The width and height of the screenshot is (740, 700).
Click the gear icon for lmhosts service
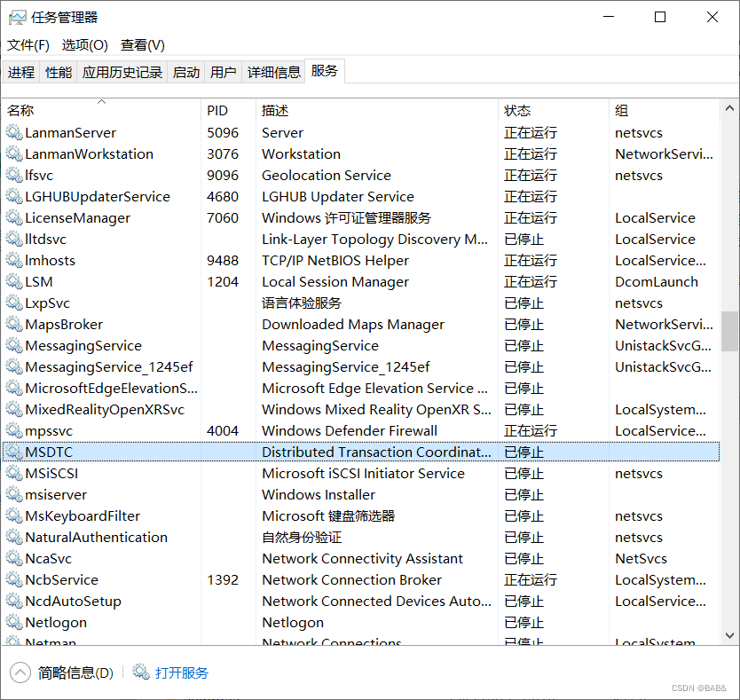15,260
